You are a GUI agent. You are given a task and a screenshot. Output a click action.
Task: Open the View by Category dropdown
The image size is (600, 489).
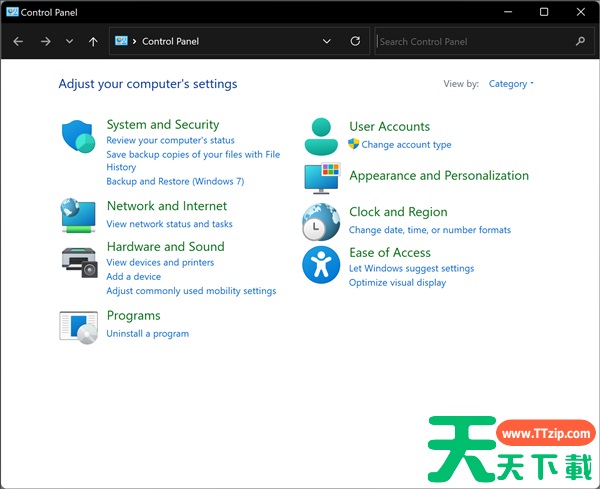(511, 83)
